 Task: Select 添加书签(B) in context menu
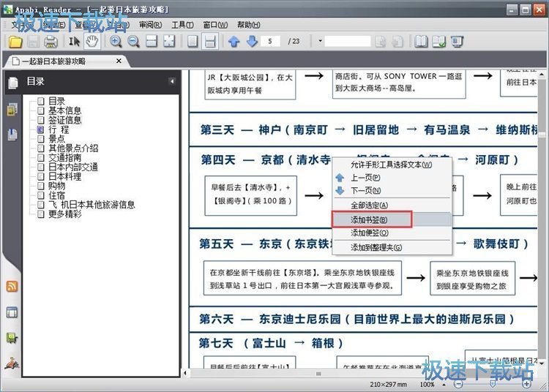pyautogui.click(x=392, y=219)
